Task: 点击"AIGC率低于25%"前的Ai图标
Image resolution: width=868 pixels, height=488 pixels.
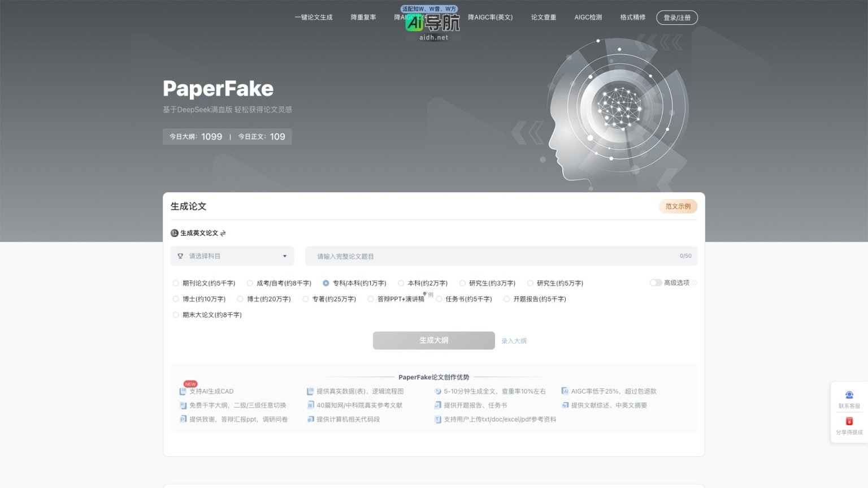Action: 565,391
